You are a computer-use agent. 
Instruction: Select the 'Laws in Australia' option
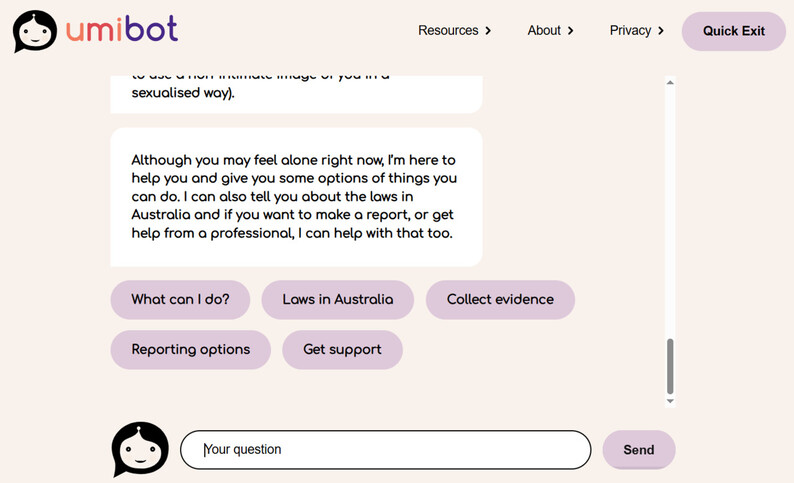(337, 300)
